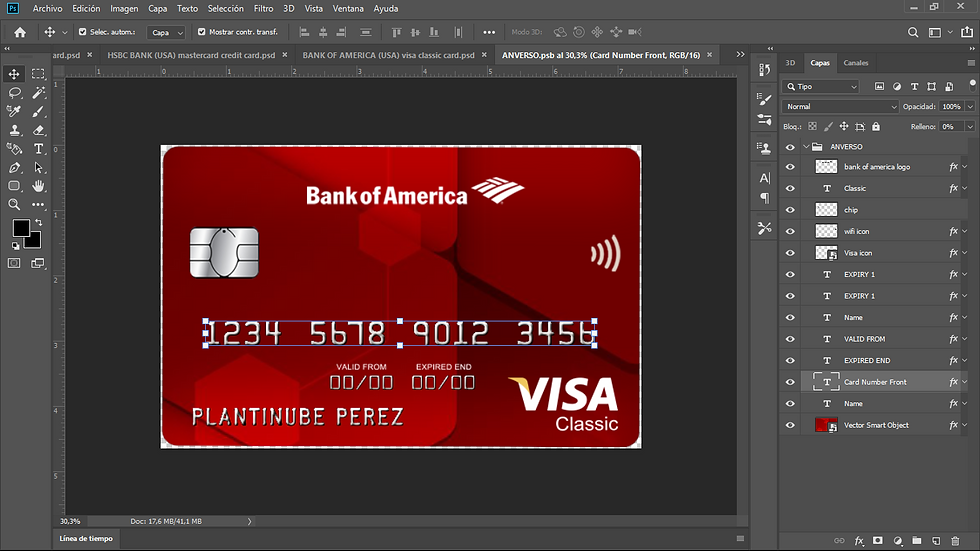Click the lock all icon in Bloq row
The image size is (980, 551).
click(x=876, y=126)
